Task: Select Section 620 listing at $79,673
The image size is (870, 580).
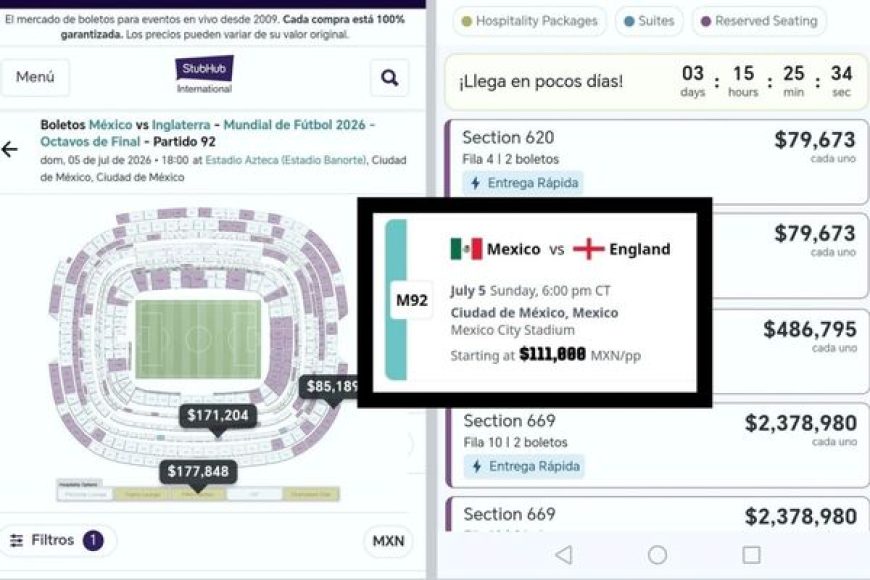Action: 657,161
